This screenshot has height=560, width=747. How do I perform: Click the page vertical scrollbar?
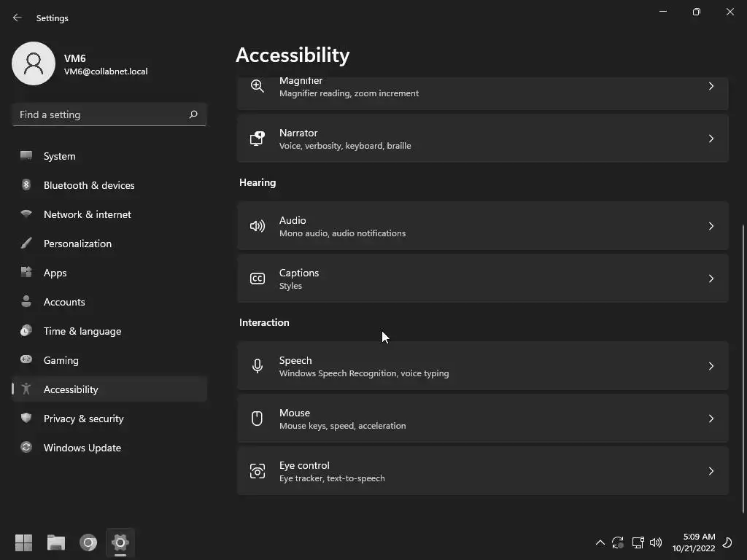tap(743, 365)
